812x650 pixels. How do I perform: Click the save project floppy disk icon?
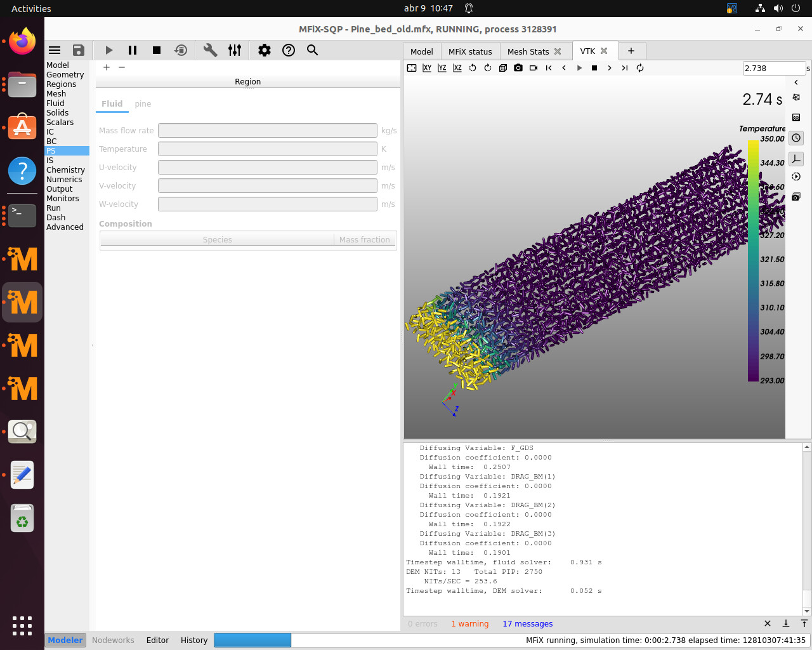(x=79, y=50)
